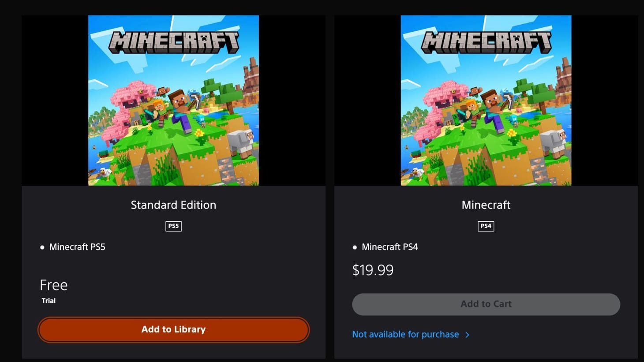Image resolution: width=644 pixels, height=362 pixels.
Task: Click the $19.99 price label
Action: [373, 269]
